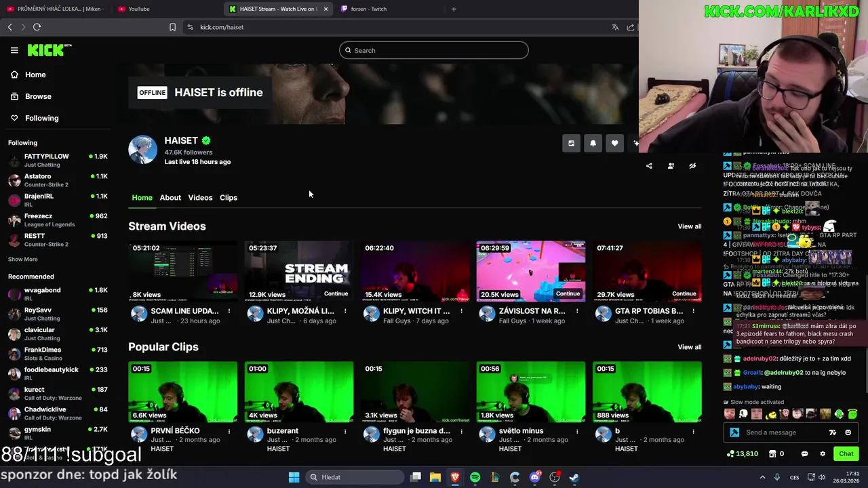Toggle HAISET notification bell

coord(593,143)
